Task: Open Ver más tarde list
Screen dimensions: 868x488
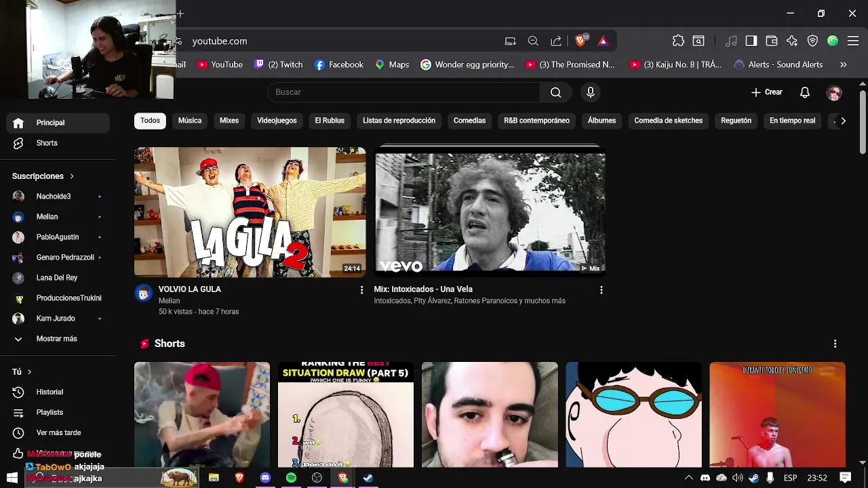Action: pyautogui.click(x=58, y=432)
